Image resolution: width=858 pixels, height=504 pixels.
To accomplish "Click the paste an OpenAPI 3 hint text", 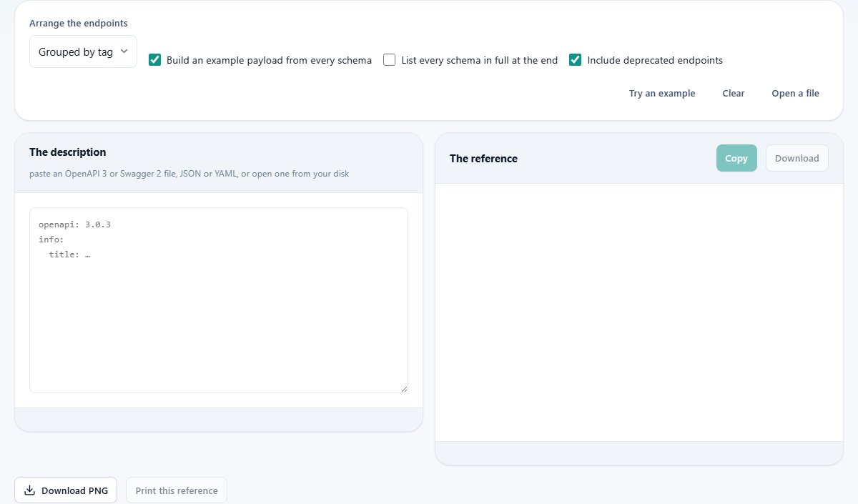I will pos(189,174).
